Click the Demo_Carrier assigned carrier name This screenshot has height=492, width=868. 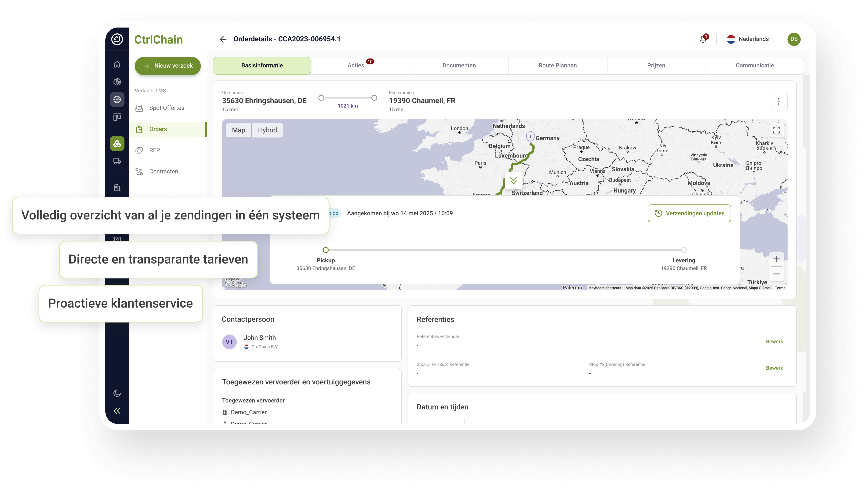[x=249, y=412]
